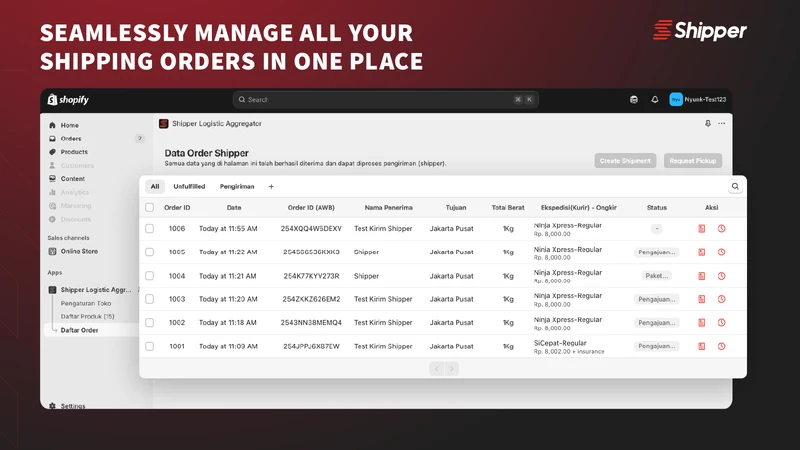Open history clock icon for order 1004
The height and width of the screenshot is (450, 800).
click(721, 276)
